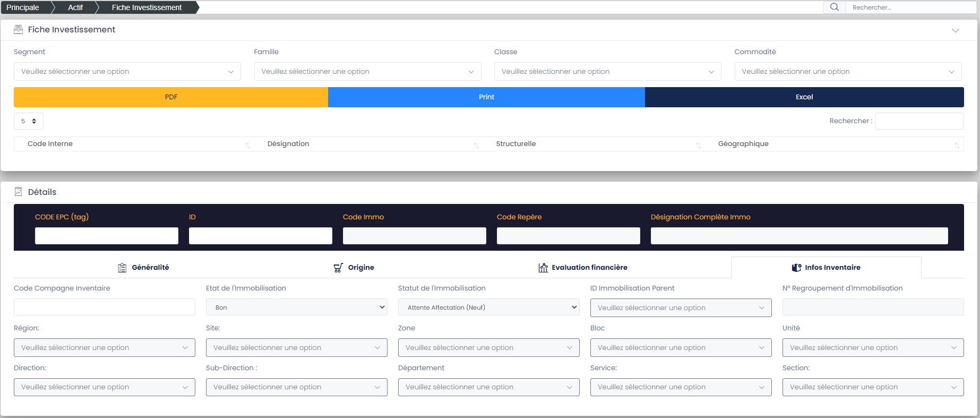The width and height of the screenshot is (980, 418).
Task: Collapse the Fiche Investissement panel chevron
Action: pos(955,30)
